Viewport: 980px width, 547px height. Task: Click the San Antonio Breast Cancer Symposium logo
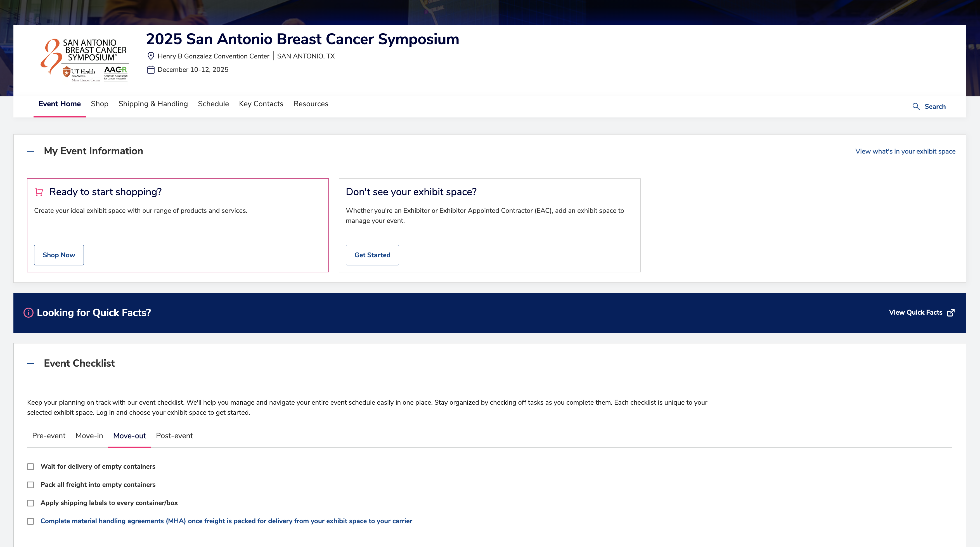[84, 60]
